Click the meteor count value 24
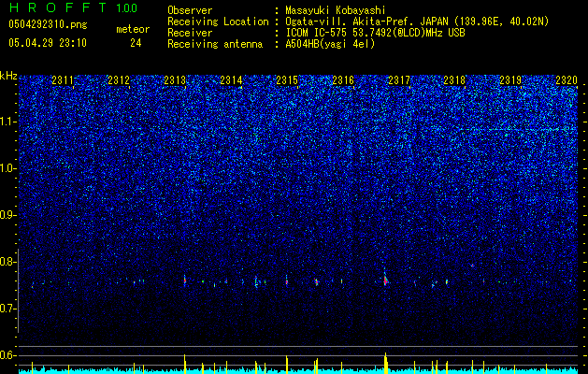588x374 pixels. coord(136,43)
